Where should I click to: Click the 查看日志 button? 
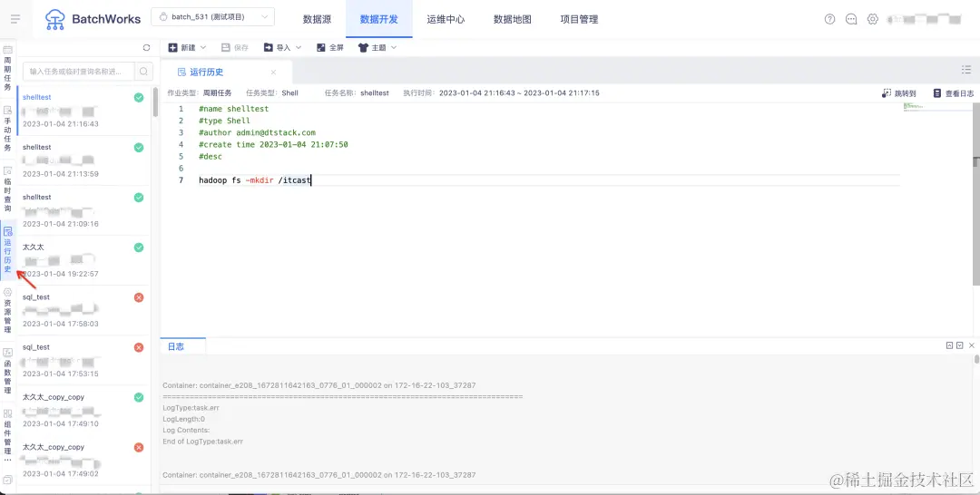pyautogui.click(x=953, y=93)
